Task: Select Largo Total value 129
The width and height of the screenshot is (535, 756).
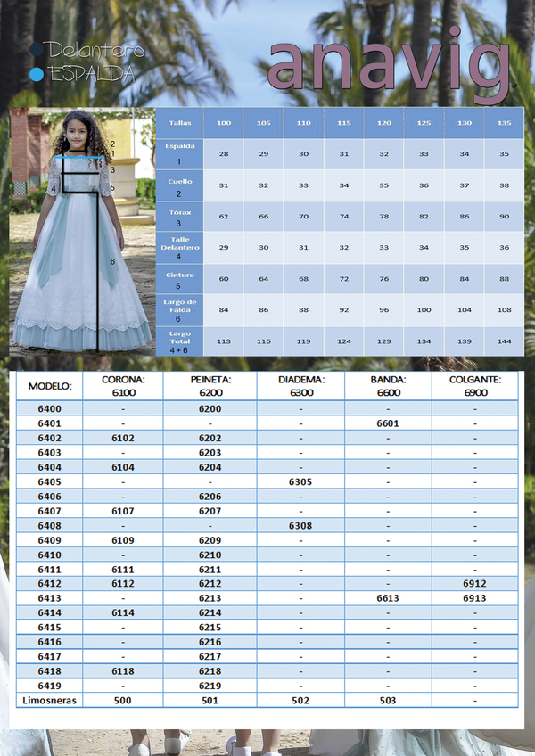Action: click(384, 341)
